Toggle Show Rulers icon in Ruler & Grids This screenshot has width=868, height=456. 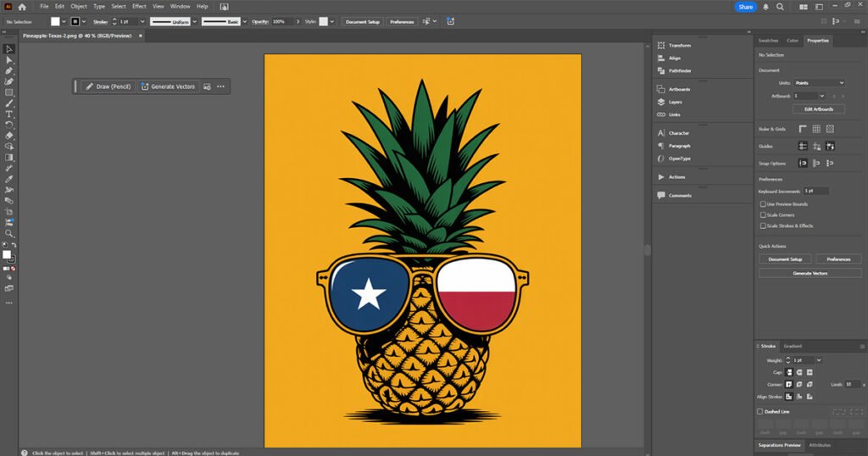(x=803, y=129)
